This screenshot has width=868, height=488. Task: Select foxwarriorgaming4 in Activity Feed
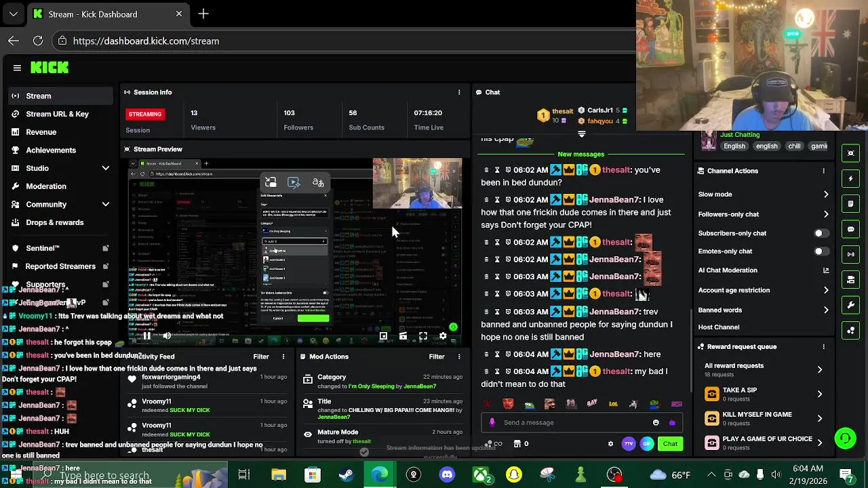click(x=171, y=377)
